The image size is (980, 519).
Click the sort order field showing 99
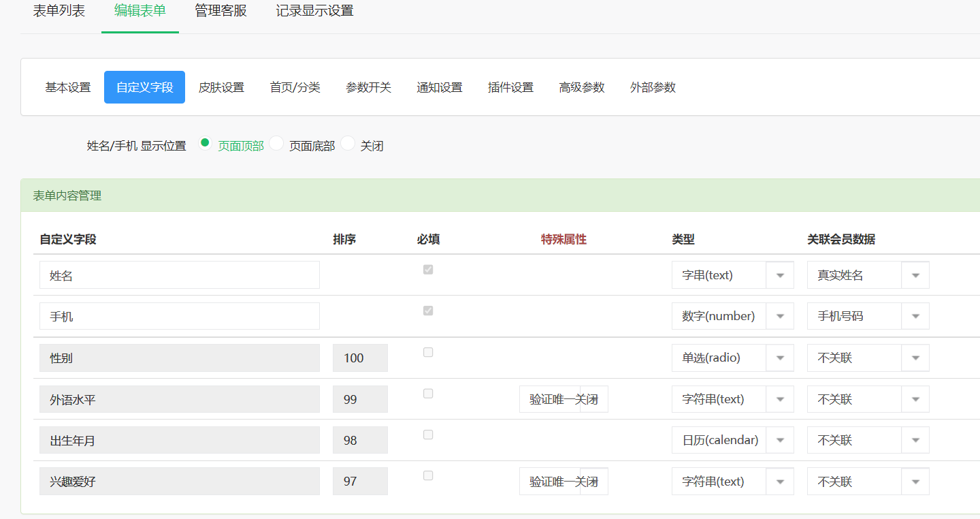360,399
